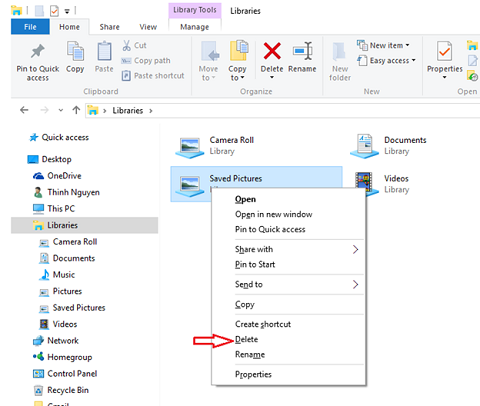
Task: Click the Back arrow navigation button
Action: (24, 110)
